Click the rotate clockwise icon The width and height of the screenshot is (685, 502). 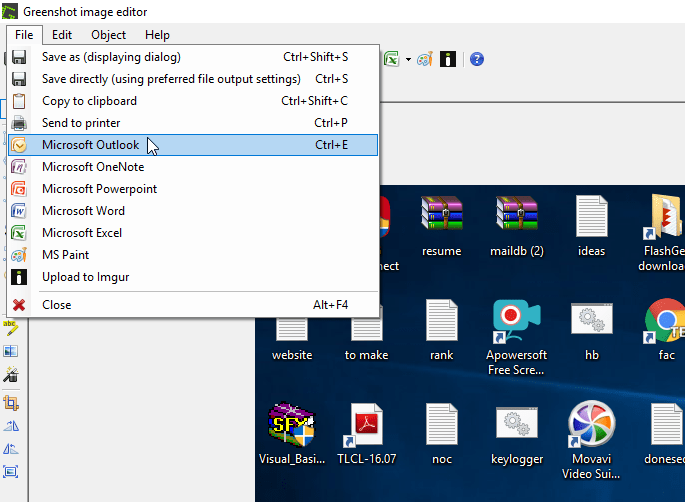coord(10,426)
